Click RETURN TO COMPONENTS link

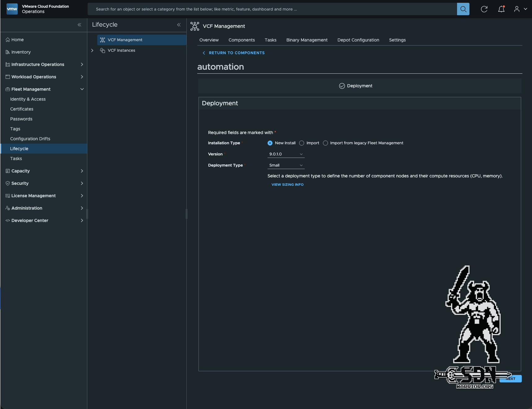(x=237, y=53)
